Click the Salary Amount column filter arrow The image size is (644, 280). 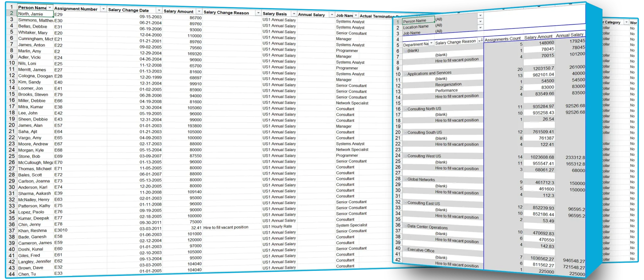tap(199, 12)
